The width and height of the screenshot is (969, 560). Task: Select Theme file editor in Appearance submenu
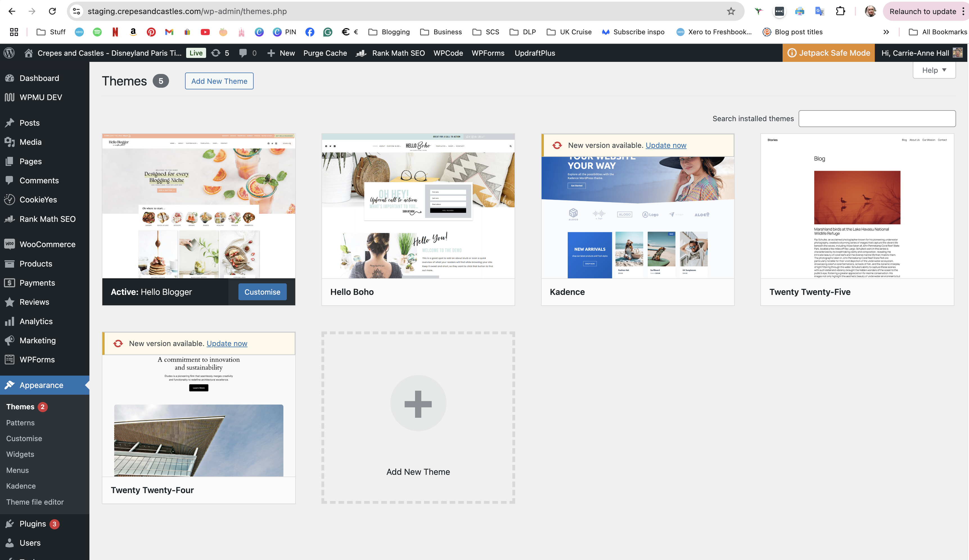pyautogui.click(x=35, y=502)
